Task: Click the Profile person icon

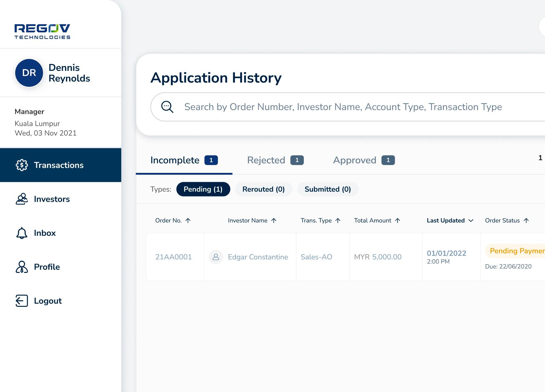Action: point(22,267)
